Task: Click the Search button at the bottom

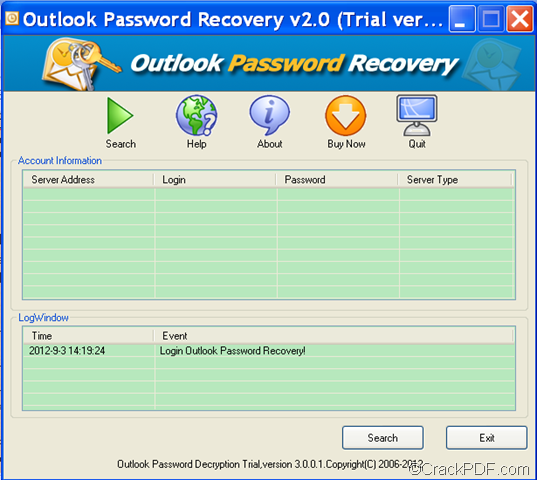Action: [x=383, y=438]
